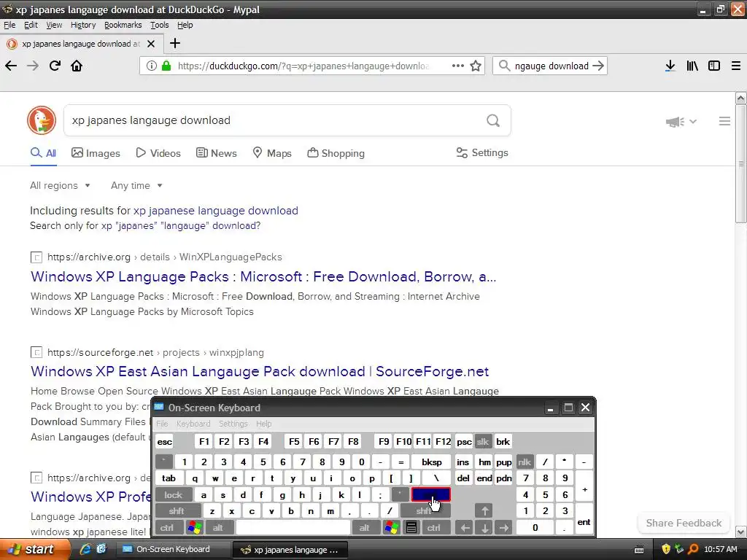Open page actions three-dot menu in address bar
Screen dimensions: 747x560
click(x=458, y=66)
